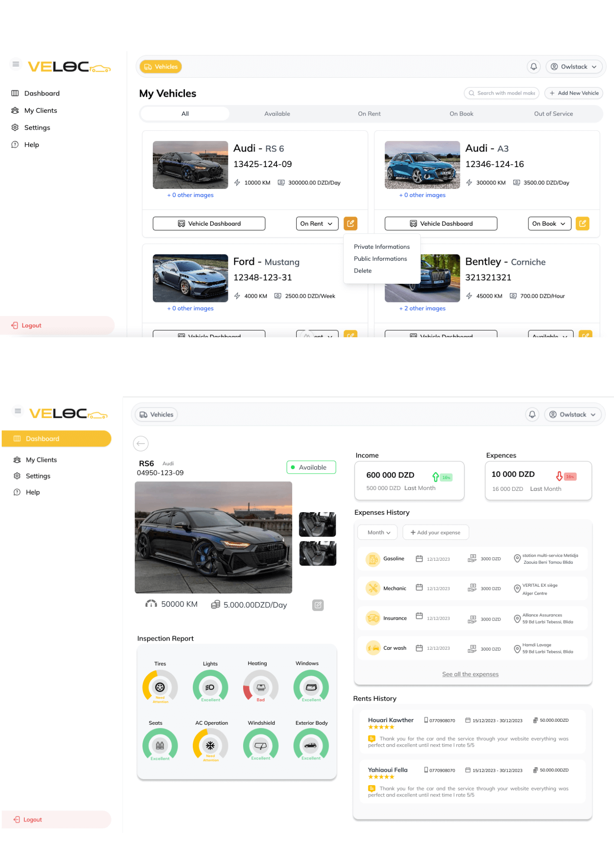614x868 pixels.
Task: Click edit icon on Audi A3 card
Action: point(582,224)
